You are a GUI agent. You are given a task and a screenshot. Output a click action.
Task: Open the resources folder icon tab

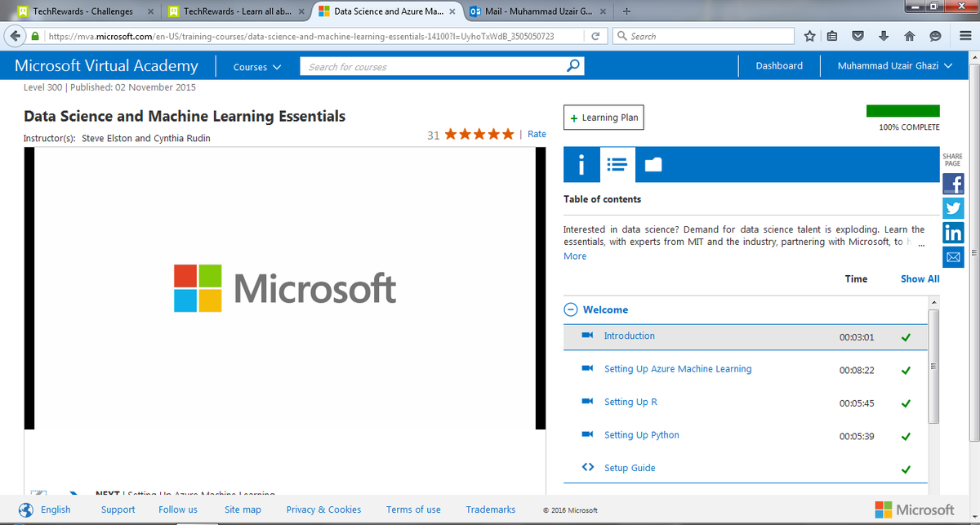coord(653,165)
